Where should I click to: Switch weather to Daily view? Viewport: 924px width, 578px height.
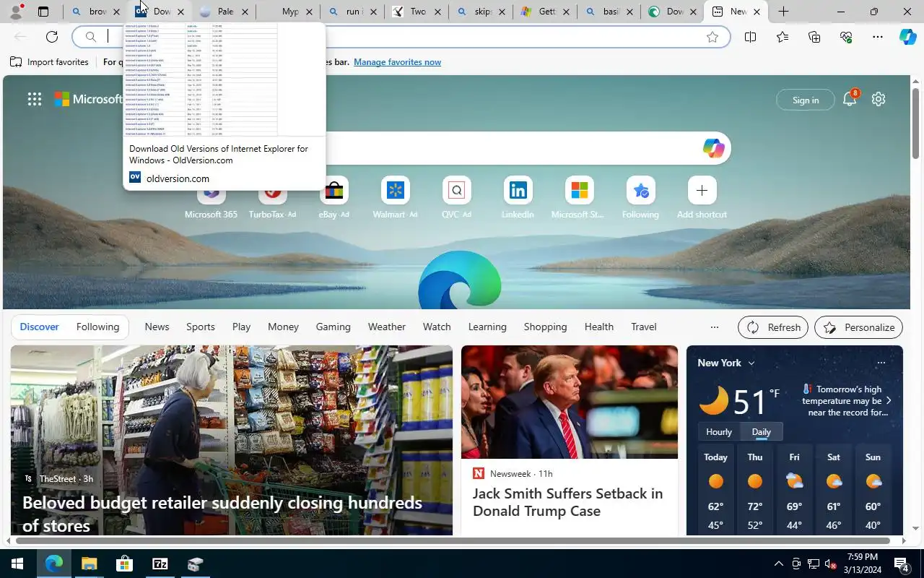coord(762,431)
